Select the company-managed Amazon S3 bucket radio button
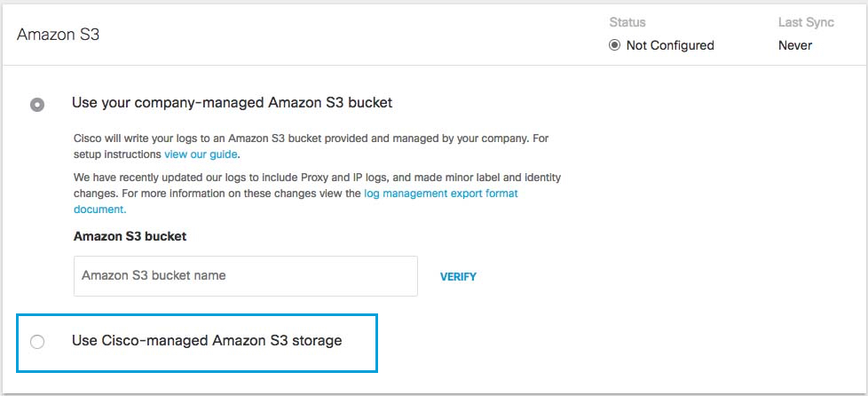868x396 pixels. [x=37, y=104]
